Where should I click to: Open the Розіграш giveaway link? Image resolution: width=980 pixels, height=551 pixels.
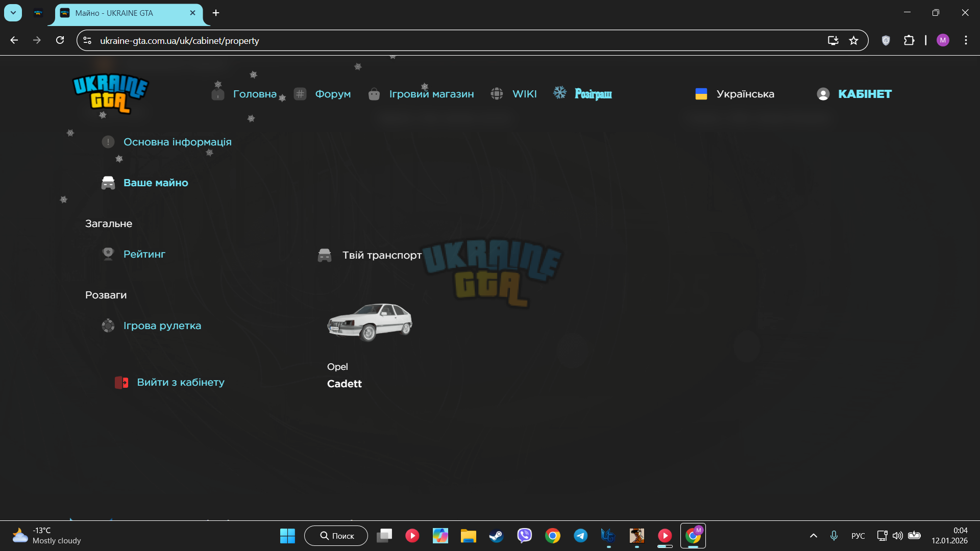tap(593, 94)
